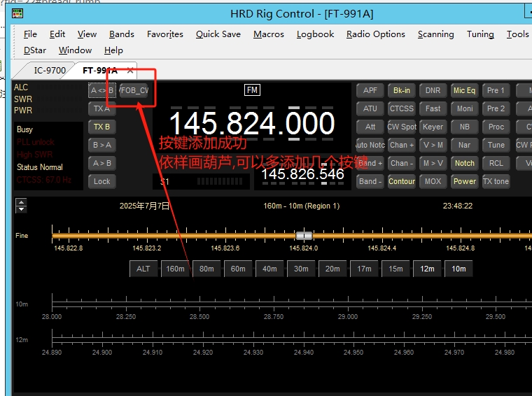The image size is (532, 396).
Task: Switch to the IC-9700 tab
Action: pyautogui.click(x=50, y=71)
